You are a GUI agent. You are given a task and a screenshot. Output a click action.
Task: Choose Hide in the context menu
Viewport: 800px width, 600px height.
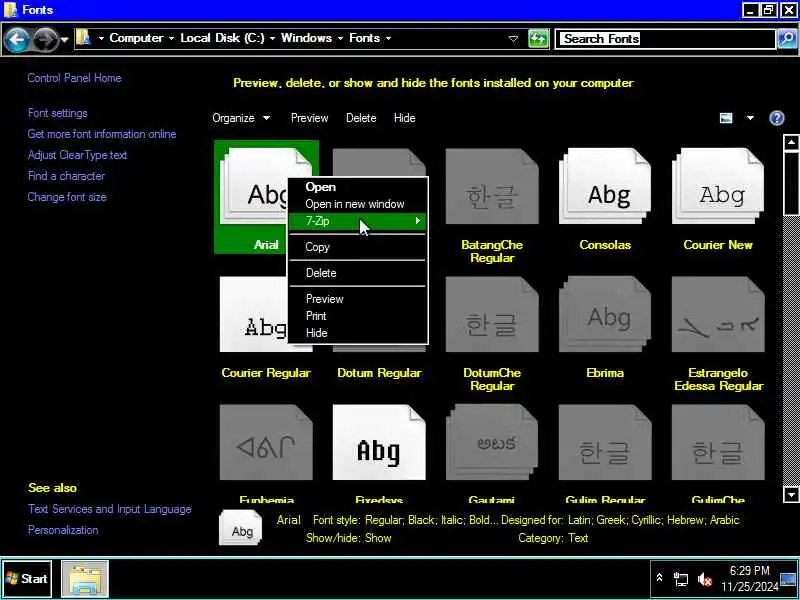358,333
